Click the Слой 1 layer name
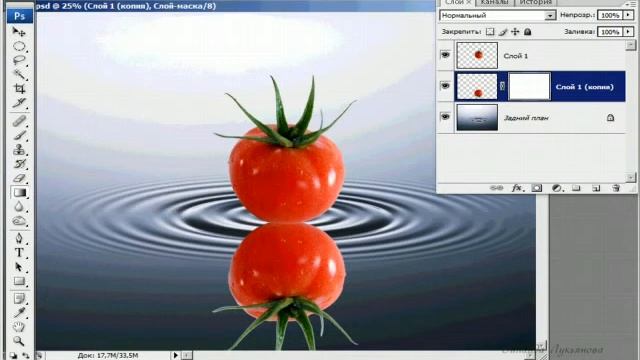The image size is (640, 360). point(516,56)
